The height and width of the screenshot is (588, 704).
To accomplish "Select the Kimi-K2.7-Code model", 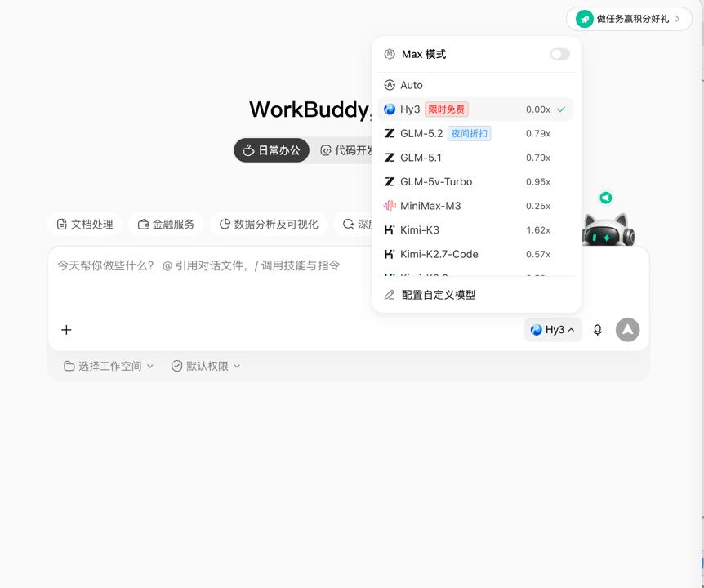I will [x=475, y=255].
